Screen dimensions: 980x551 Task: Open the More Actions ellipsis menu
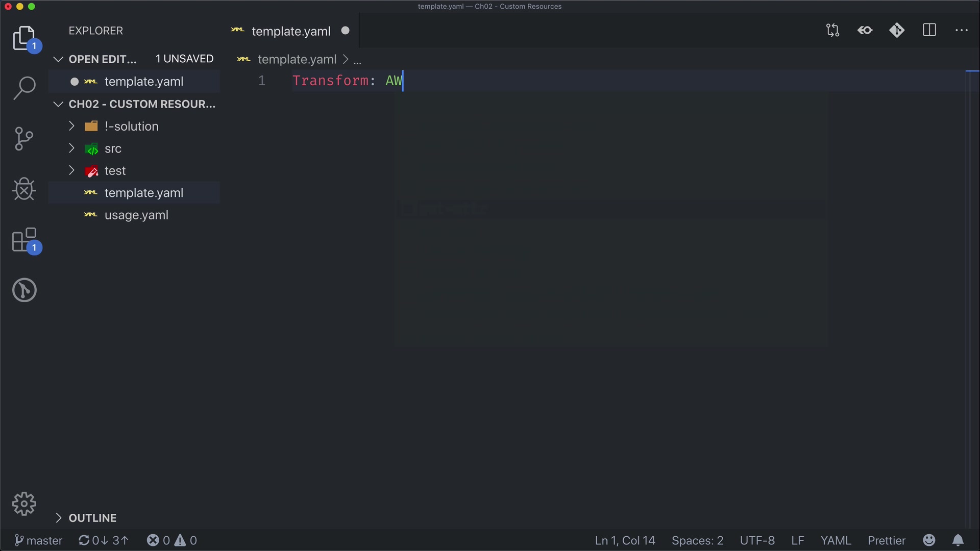tap(962, 31)
